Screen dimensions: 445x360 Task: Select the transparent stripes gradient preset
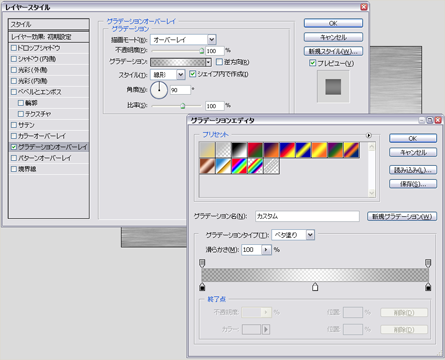[x=271, y=166]
